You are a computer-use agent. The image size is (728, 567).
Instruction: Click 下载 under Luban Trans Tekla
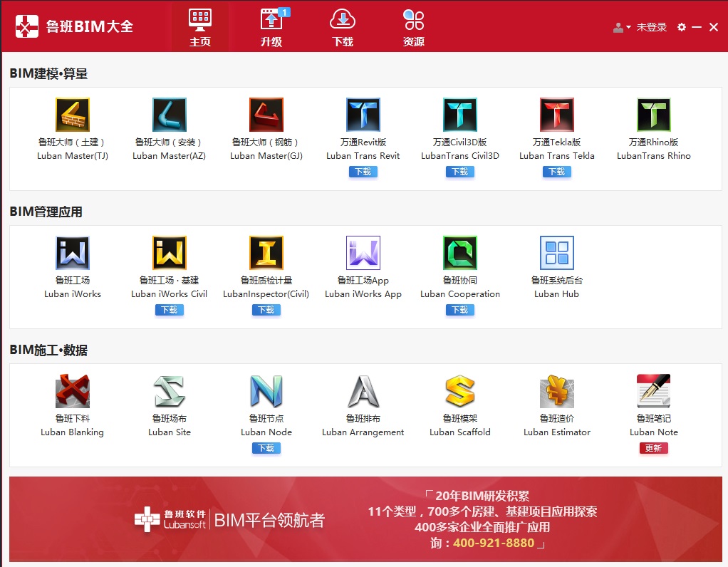[556, 172]
